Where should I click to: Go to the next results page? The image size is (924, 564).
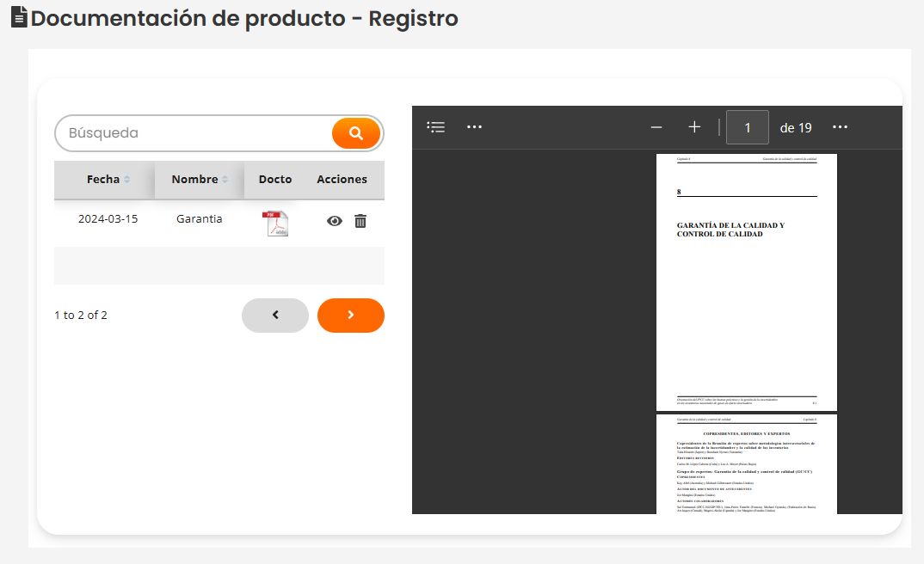tap(350, 315)
